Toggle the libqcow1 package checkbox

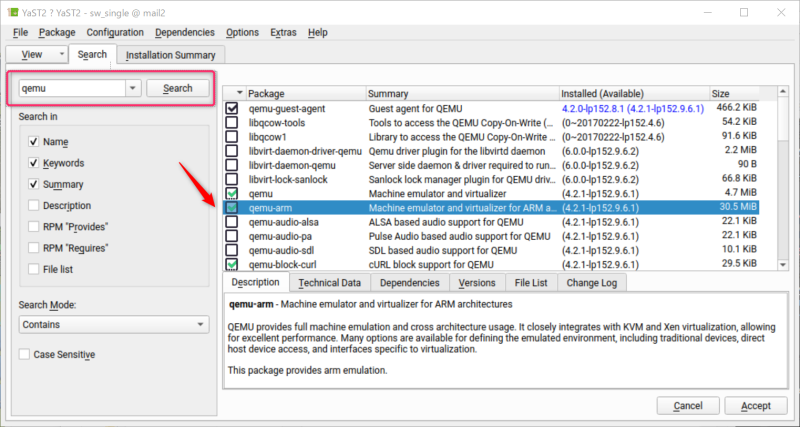pos(232,137)
